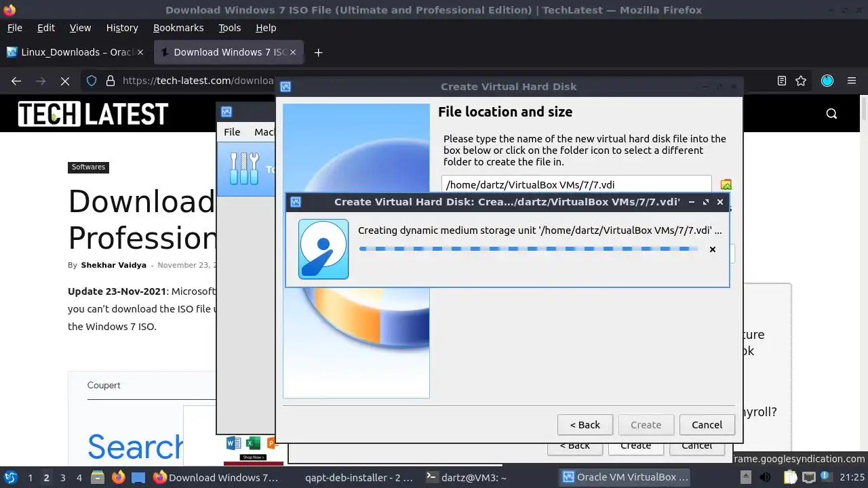The height and width of the screenshot is (488, 868).
Task: Activate Download Windows 7 taskbar entry
Action: pos(216,477)
